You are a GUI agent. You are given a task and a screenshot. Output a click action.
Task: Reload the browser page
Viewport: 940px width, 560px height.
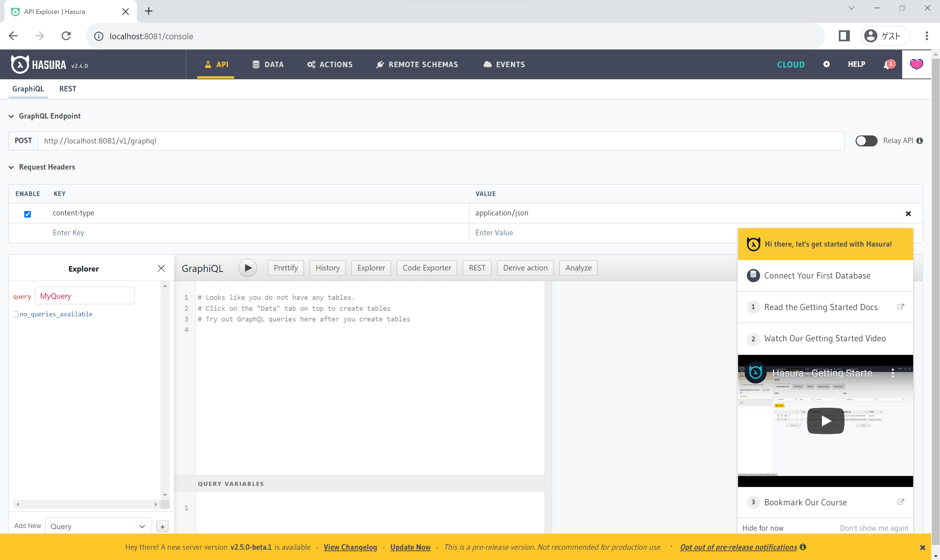click(66, 36)
